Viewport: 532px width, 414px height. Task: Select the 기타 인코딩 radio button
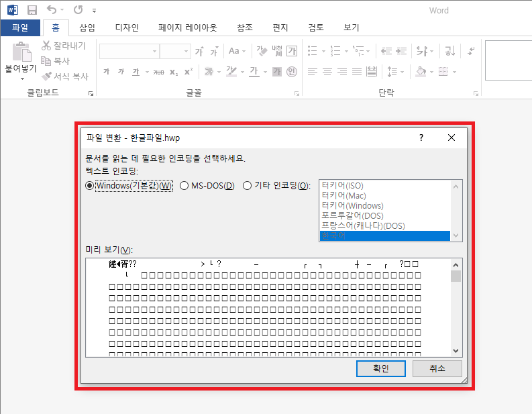coord(247,186)
